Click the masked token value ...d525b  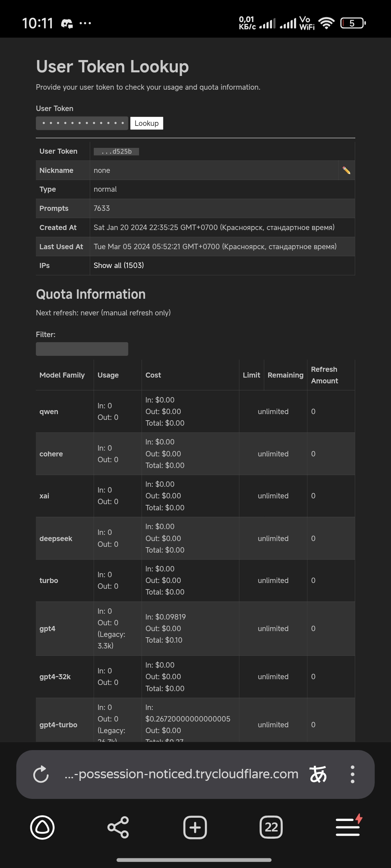click(116, 152)
